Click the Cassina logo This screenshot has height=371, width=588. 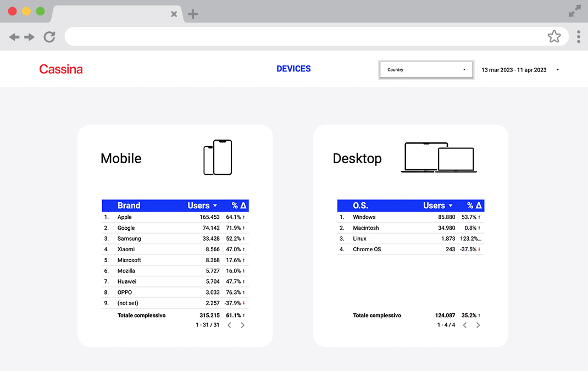tap(61, 69)
